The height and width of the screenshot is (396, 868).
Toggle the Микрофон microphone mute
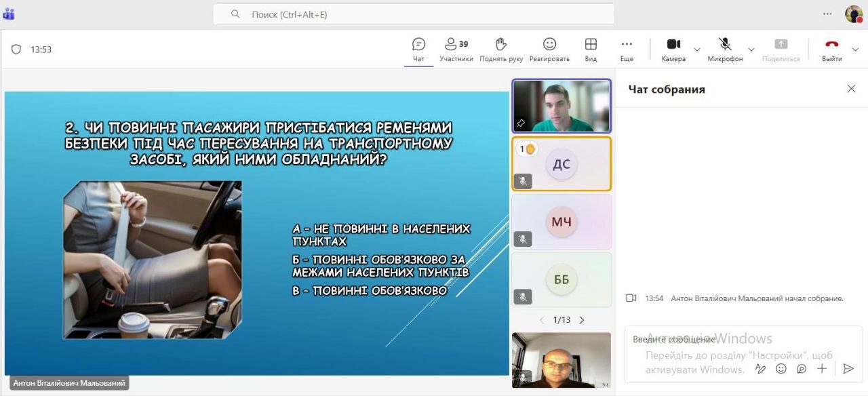725,49
